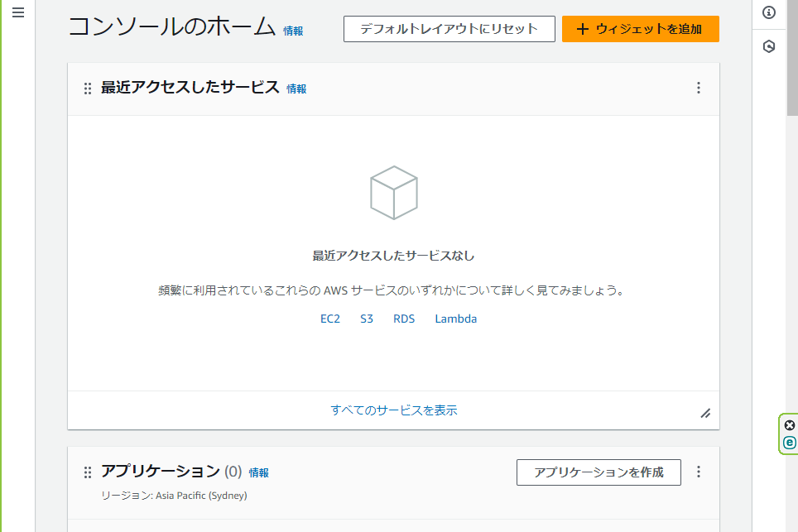Screen dimensions: 798x532
Task: Grab drag handle of 最近アクセスしたサービス widget
Action: point(88,89)
